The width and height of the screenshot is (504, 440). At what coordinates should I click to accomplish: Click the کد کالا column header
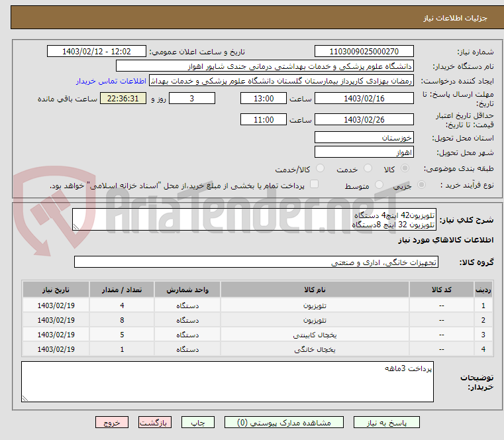pyautogui.click(x=441, y=290)
